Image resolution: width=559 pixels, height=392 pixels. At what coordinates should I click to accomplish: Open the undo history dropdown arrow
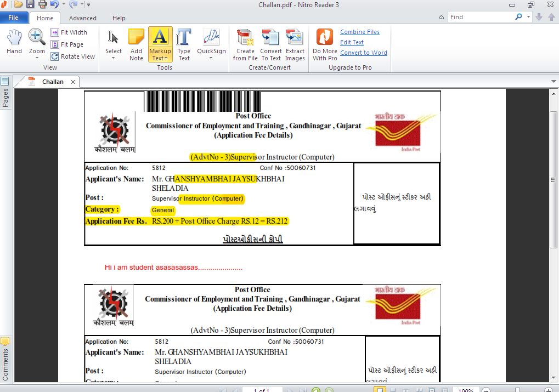pyautogui.click(x=64, y=4)
